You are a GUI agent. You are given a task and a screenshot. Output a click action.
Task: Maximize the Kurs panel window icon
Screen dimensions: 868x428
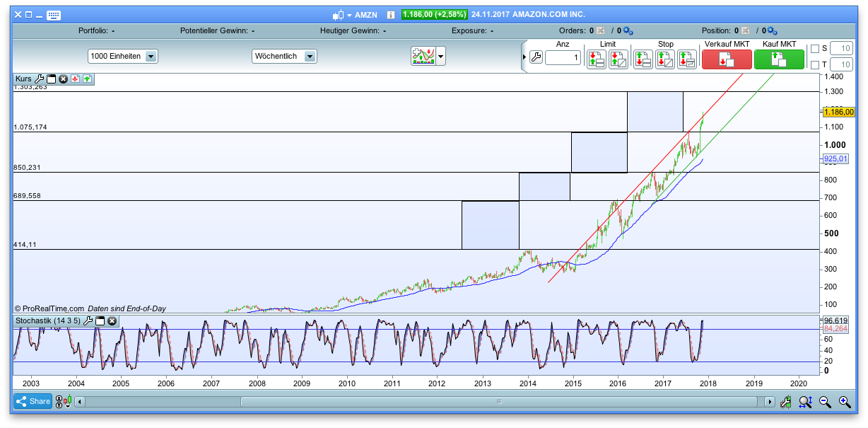coord(51,79)
